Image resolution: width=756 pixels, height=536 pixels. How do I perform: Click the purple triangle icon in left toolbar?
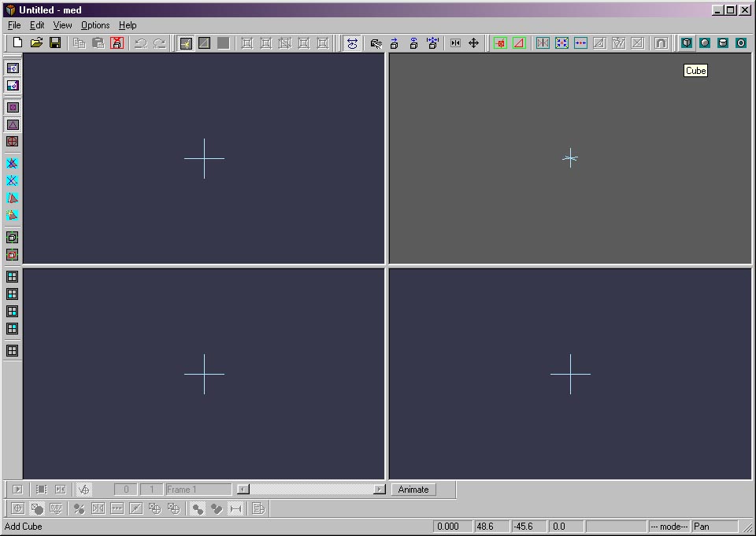[x=13, y=124]
